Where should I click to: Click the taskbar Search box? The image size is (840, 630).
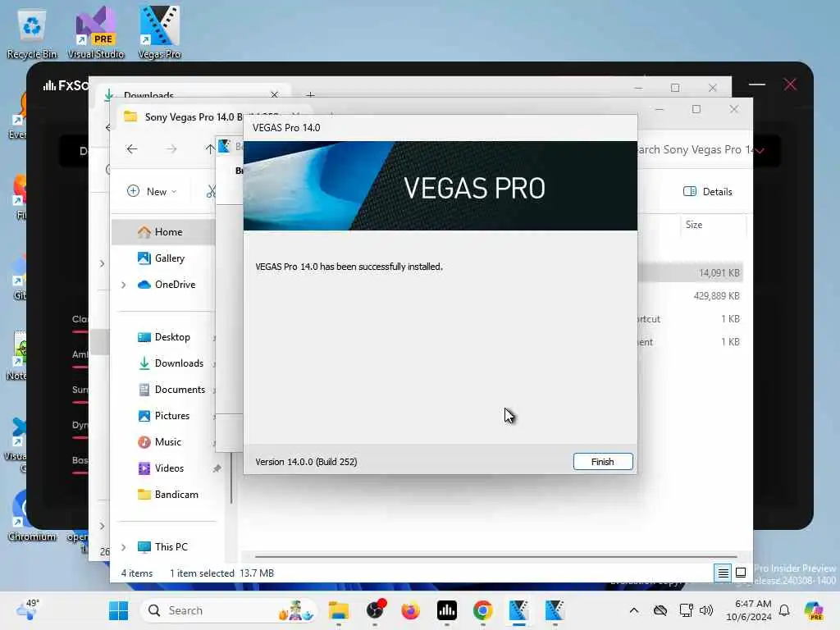(230, 610)
